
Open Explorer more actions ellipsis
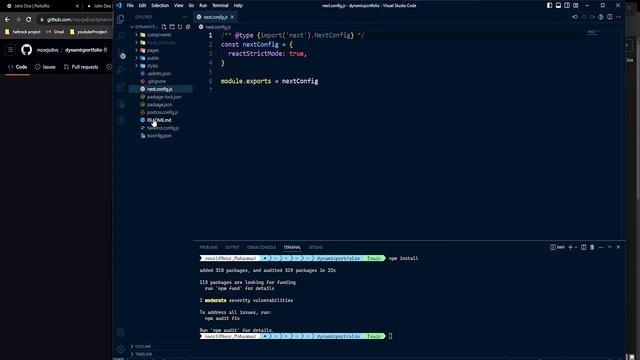[x=185, y=17]
